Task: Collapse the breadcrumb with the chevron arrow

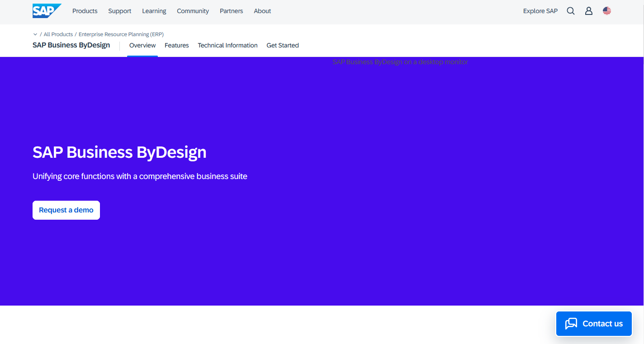Action: click(x=35, y=34)
